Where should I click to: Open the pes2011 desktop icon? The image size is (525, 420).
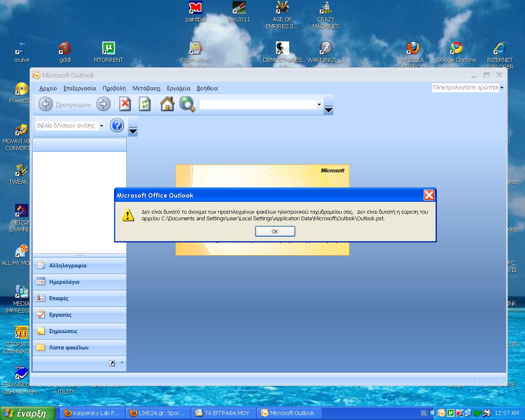239,12
